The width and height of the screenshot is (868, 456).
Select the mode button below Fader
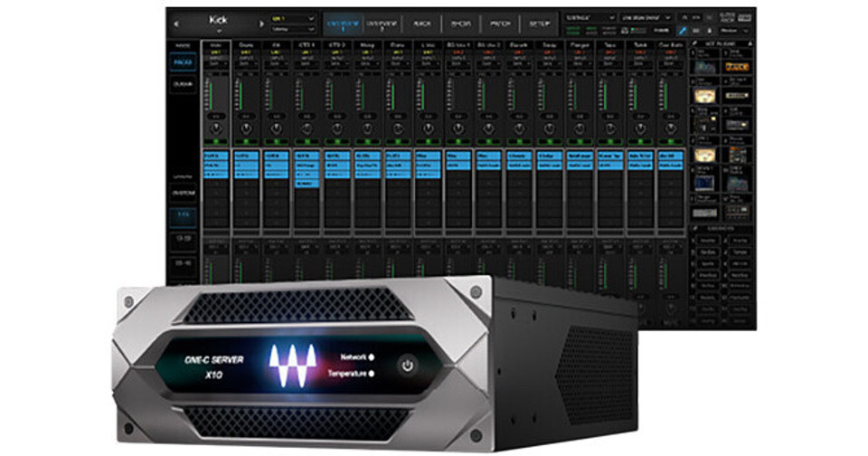click(184, 85)
